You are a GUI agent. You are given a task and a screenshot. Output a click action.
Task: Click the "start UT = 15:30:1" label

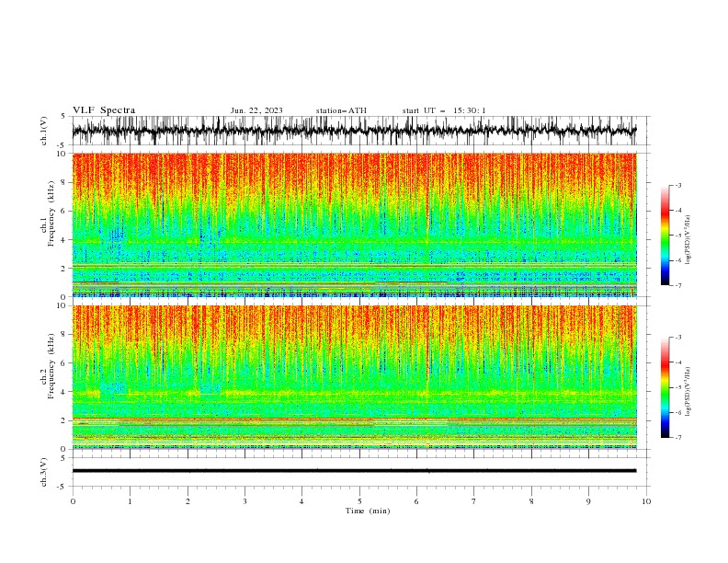point(444,110)
